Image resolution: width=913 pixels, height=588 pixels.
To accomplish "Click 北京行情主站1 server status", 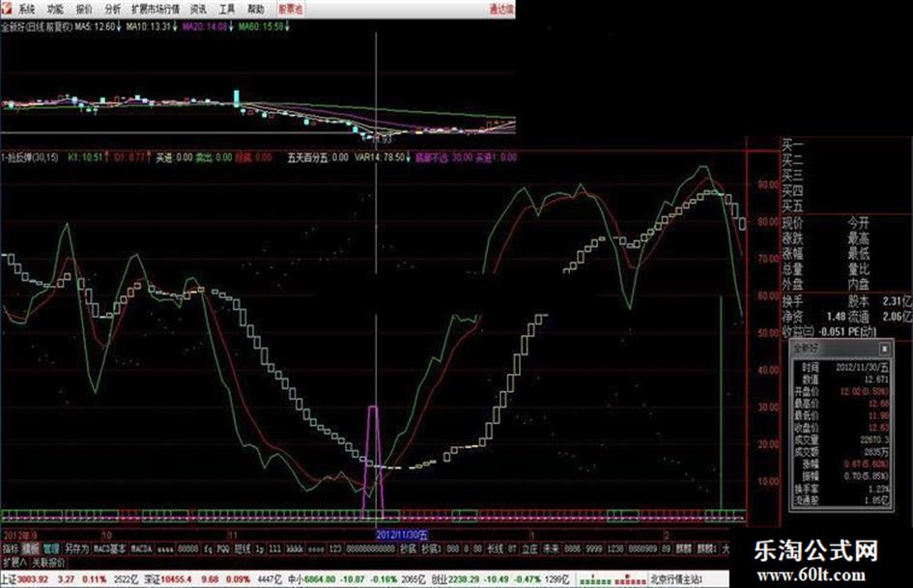I will click(676, 580).
